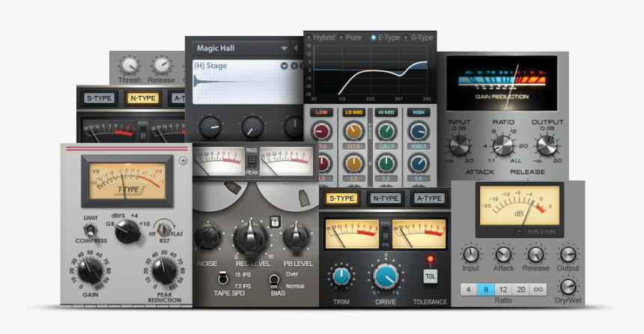This screenshot has width=644, height=334.
Task: Click the screw icon beside PC76 U-TYPE label
Action: pos(519,232)
